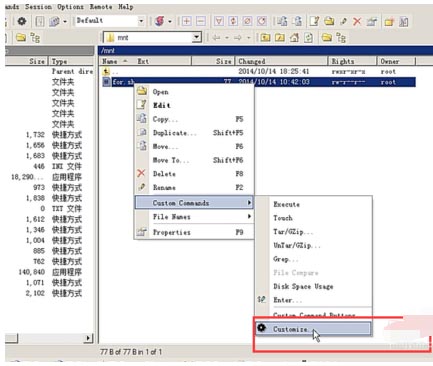433x366 pixels.
Task: Open the synchronize icon's dropdown arrow
Action: click(x=170, y=22)
